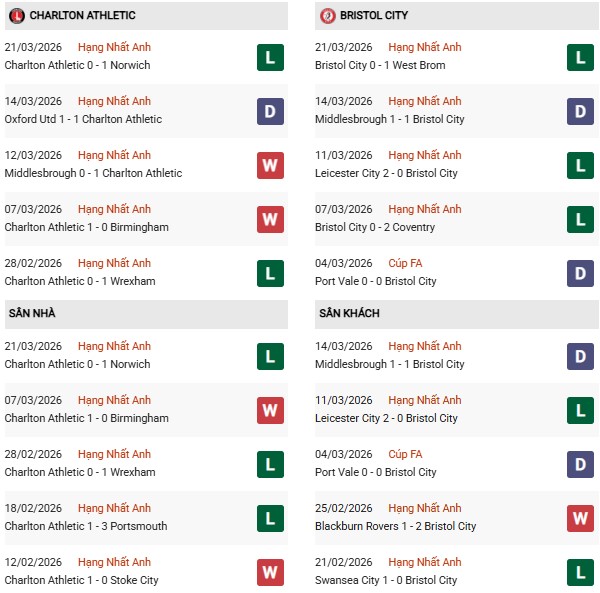Click the L badge for Charlton vs Portsmouth
Viewport: 600px width, 593px height.
coord(270,518)
